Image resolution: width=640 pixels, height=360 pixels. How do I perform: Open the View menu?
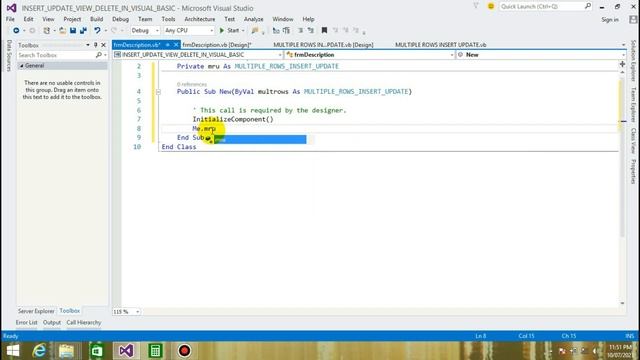pos(48,19)
